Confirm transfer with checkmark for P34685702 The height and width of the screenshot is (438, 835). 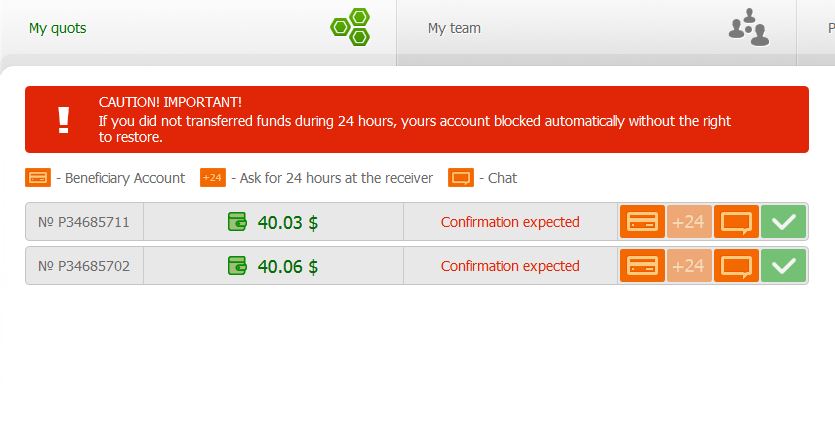click(x=783, y=265)
